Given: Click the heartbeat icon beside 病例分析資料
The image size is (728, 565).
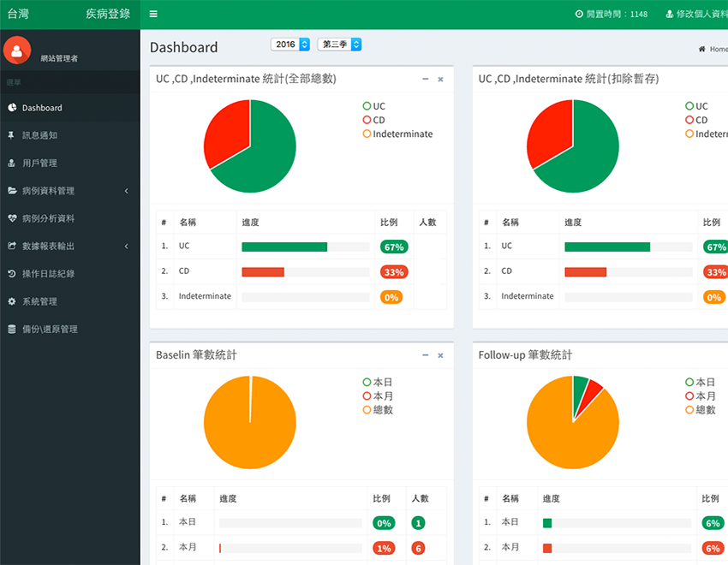Looking at the screenshot, I should point(12,218).
